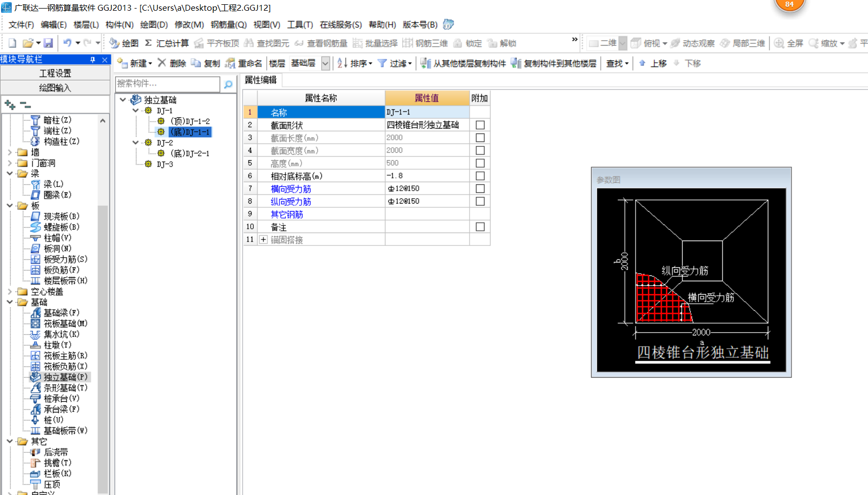Click the collapse-all minus icon in navigator

pyautogui.click(x=25, y=104)
